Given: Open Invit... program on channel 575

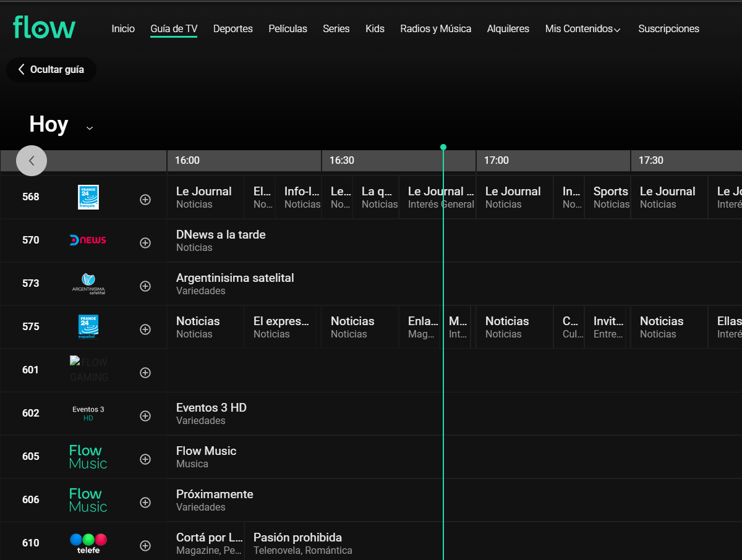Looking at the screenshot, I should point(605,327).
